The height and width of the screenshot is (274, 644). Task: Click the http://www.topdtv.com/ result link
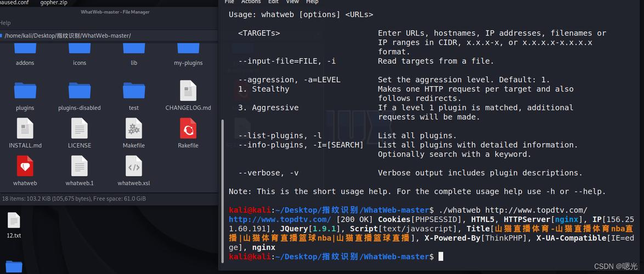pyautogui.click(x=280, y=219)
